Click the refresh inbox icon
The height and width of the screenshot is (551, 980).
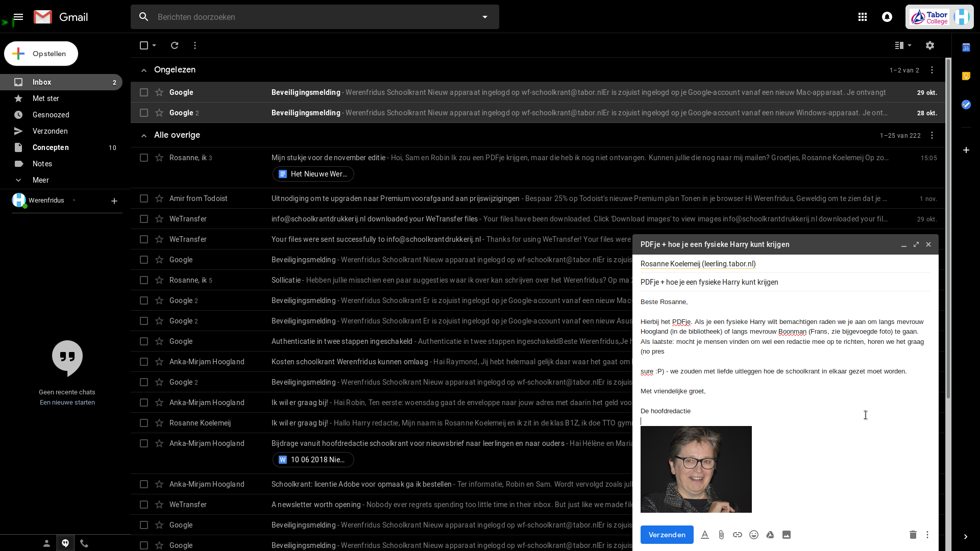click(175, 45)
